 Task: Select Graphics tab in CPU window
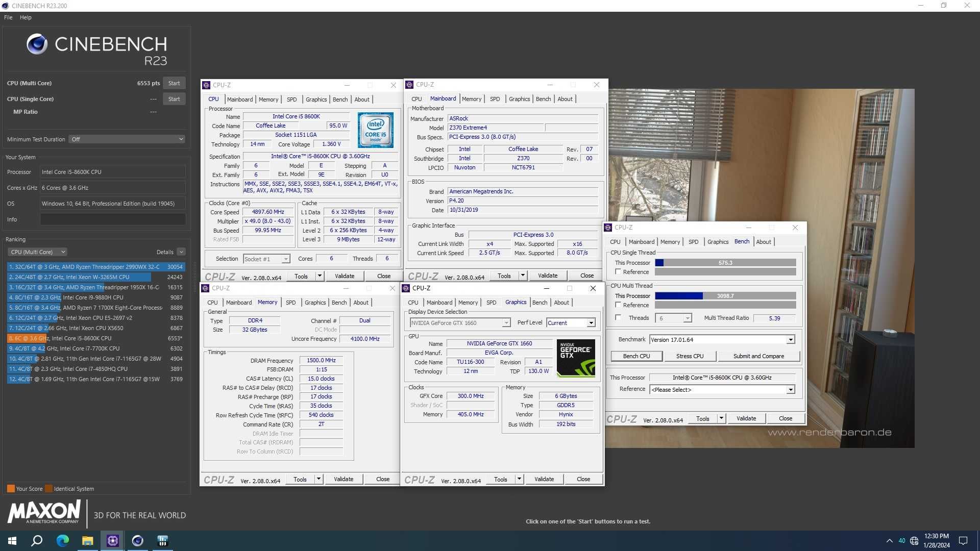tap(316, 99)
